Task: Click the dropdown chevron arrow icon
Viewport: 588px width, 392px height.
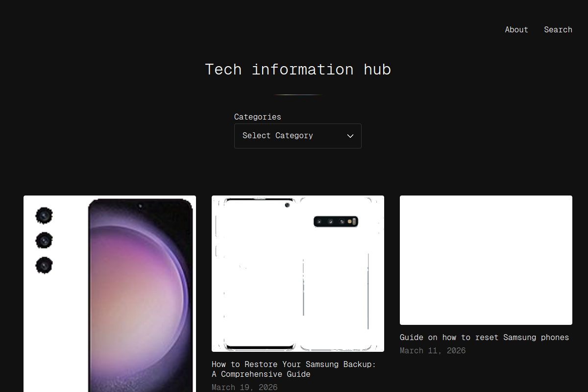Action: pyautogui.click(x=350, y=136)
